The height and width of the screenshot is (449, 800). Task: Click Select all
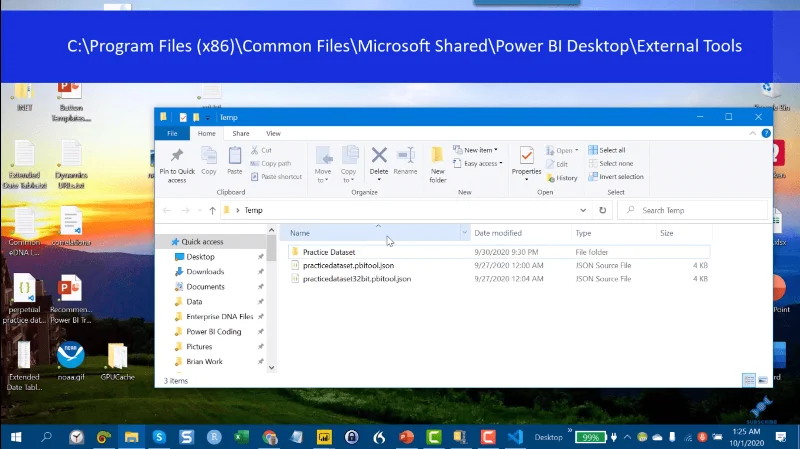[x=607, y=150]
